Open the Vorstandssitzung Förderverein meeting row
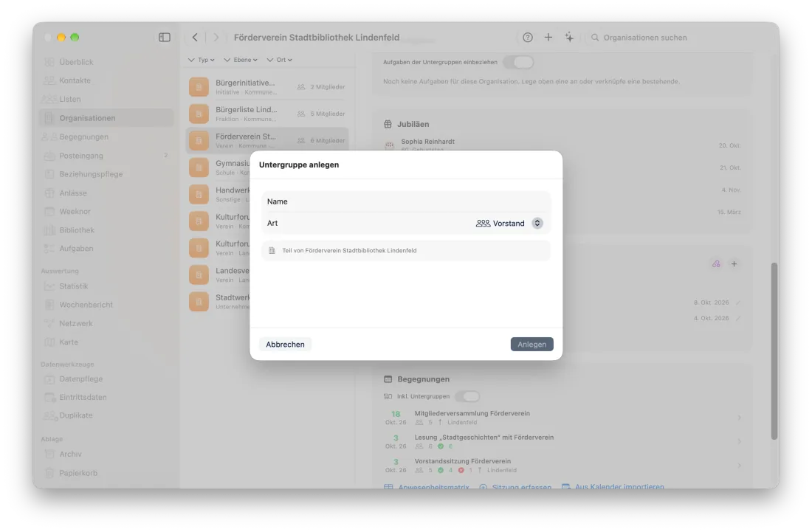The height and width of the screenshot is (532, 812). 562,466
